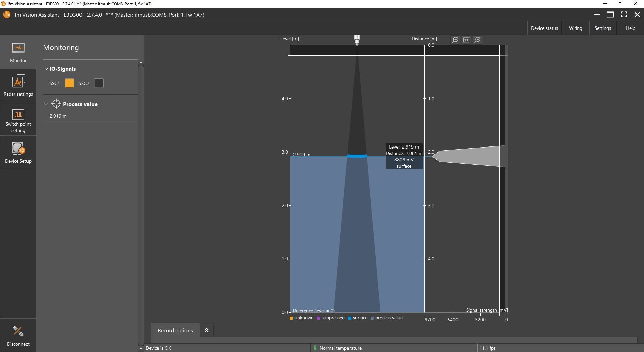Click the blue surface marker on level line
The width and height of the screenshot is (644, 352).
[357, 156]
